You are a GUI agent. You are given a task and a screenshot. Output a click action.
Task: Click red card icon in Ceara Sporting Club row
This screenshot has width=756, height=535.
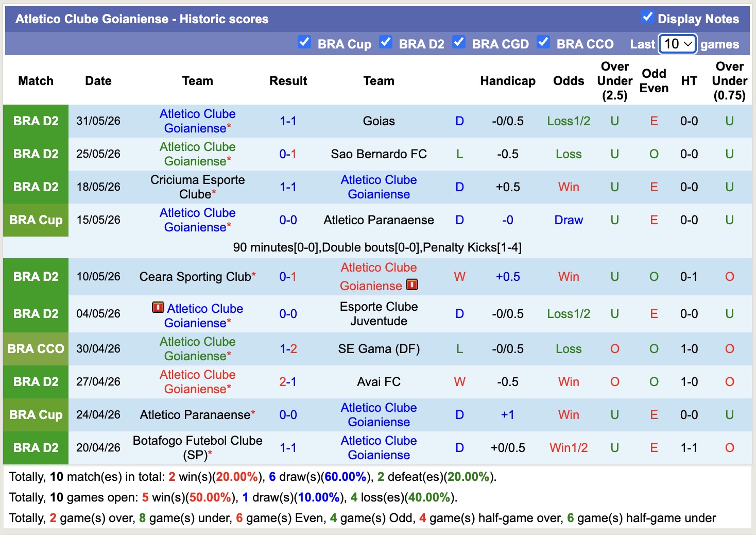pos(412,285)
